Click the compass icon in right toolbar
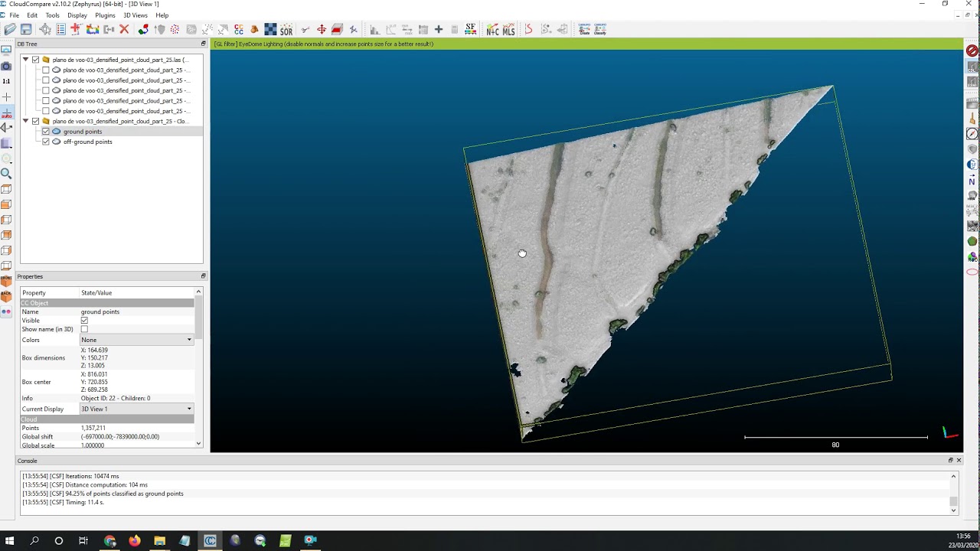This screenshot has height=551, width=980. [972, 134]
